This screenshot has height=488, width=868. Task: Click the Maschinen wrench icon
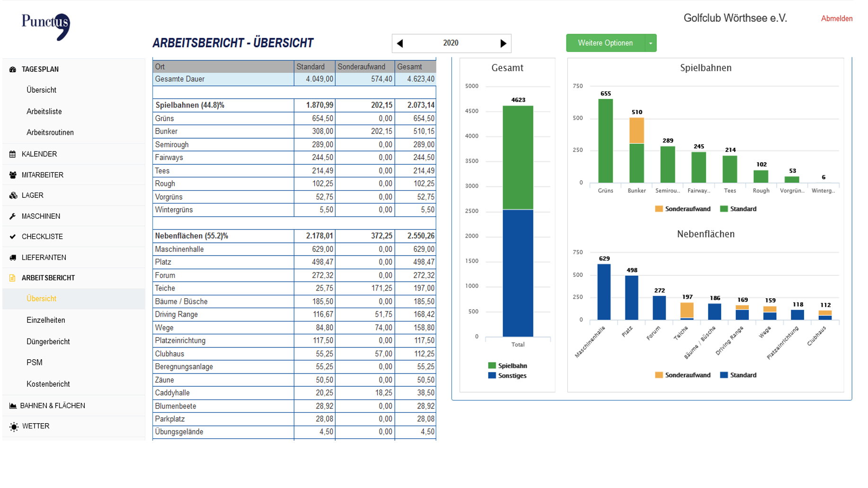(13, 216)
